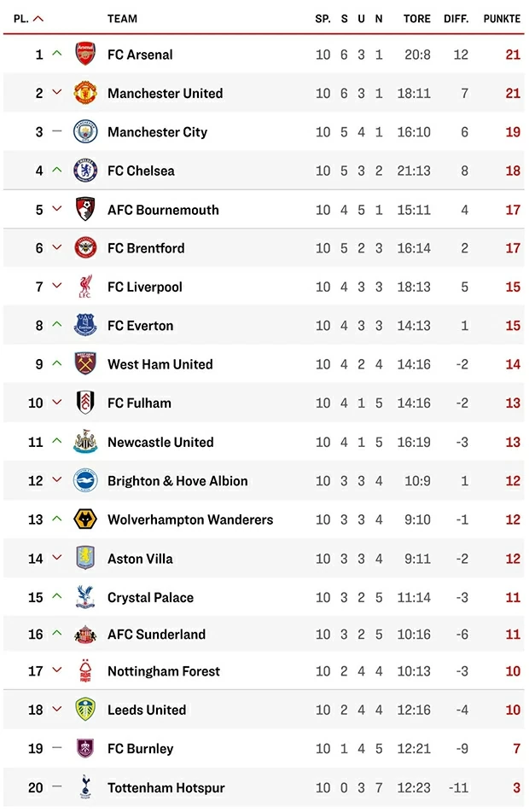Click the Manchester City club crest
529x812 pixels.
click(x=85, y=132)
